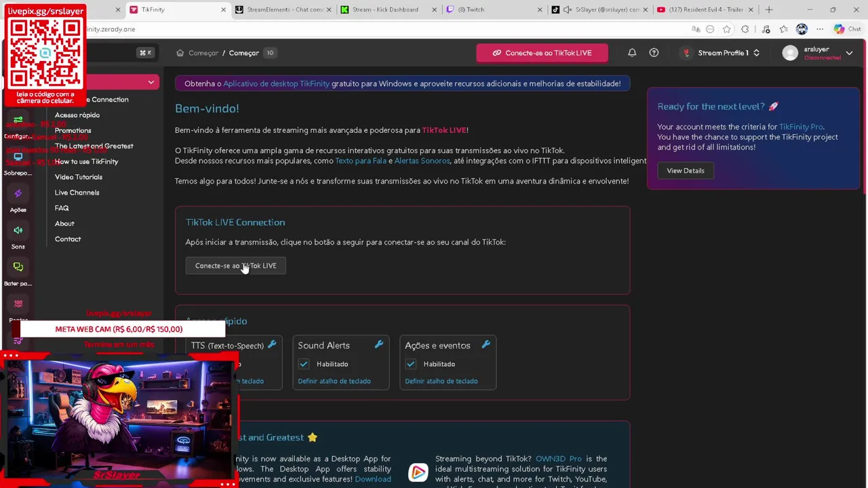Toggle Ações e eventos Habilitado checkbox

411,364
